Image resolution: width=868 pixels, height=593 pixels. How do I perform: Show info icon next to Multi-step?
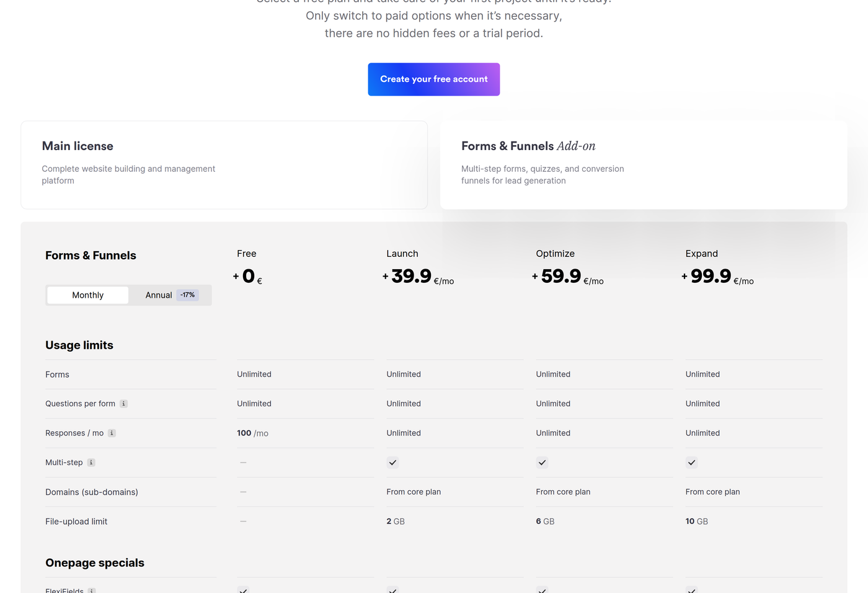[91, 463]
